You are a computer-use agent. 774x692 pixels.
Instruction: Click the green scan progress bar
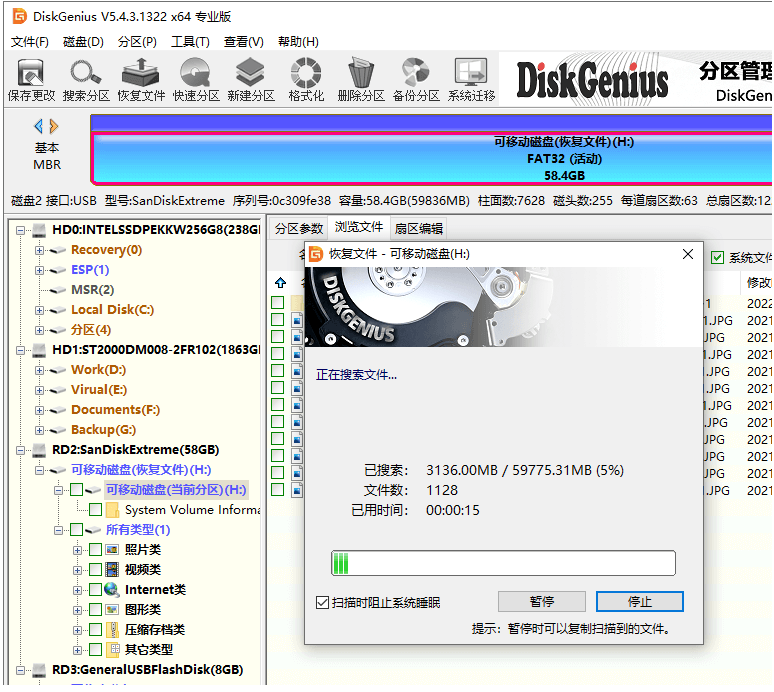point(503,563)
